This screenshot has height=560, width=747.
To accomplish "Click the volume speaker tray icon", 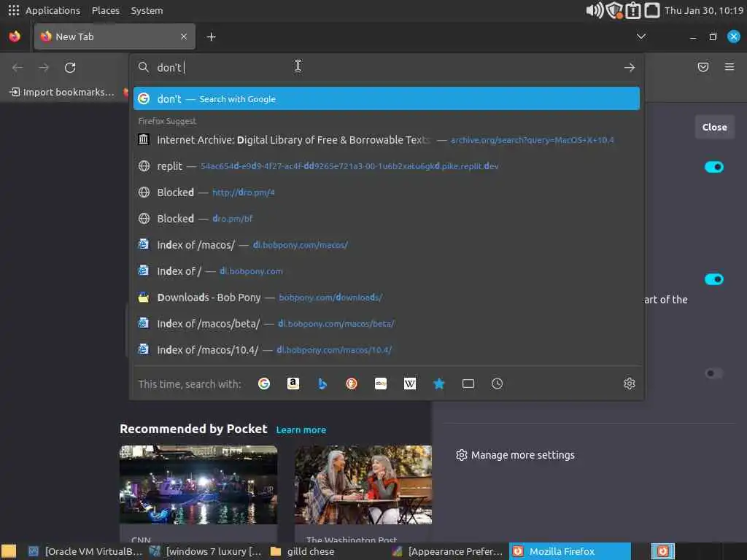I will click(x=594, y=10).
